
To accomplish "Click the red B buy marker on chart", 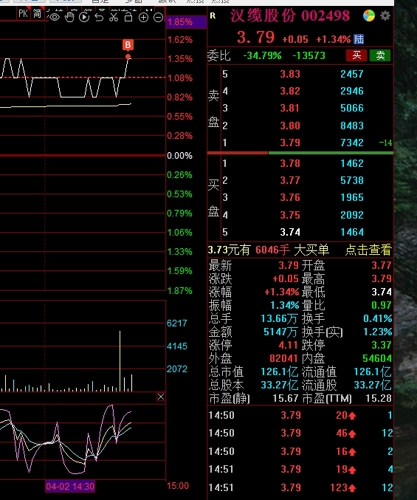I will 128,45.
